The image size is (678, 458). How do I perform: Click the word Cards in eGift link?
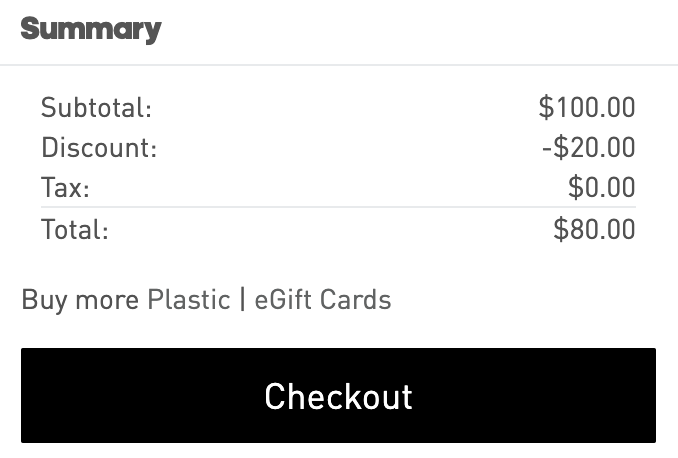pos(357,299)
